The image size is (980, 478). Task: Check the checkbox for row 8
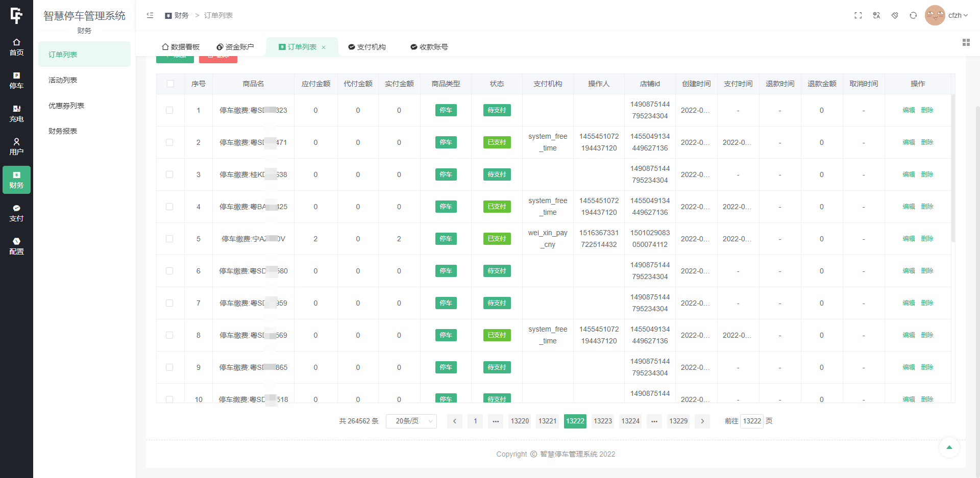point(169,335)
